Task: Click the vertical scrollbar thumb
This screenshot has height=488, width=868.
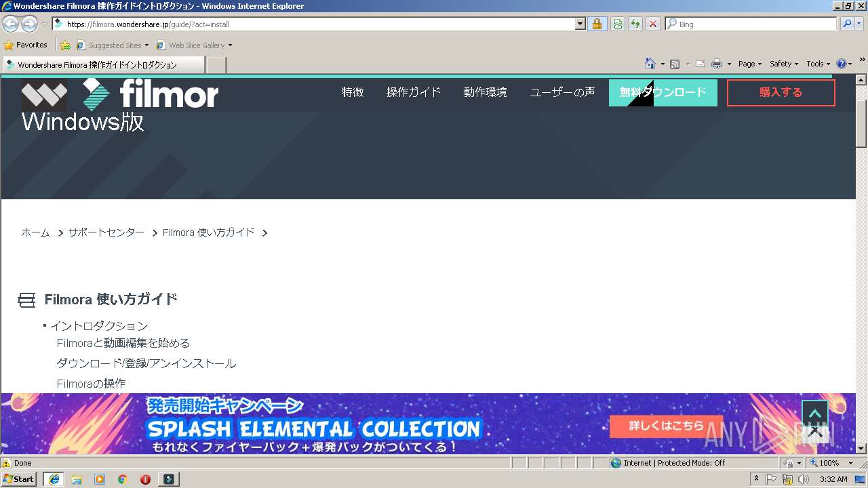Action: coord(861,123)
